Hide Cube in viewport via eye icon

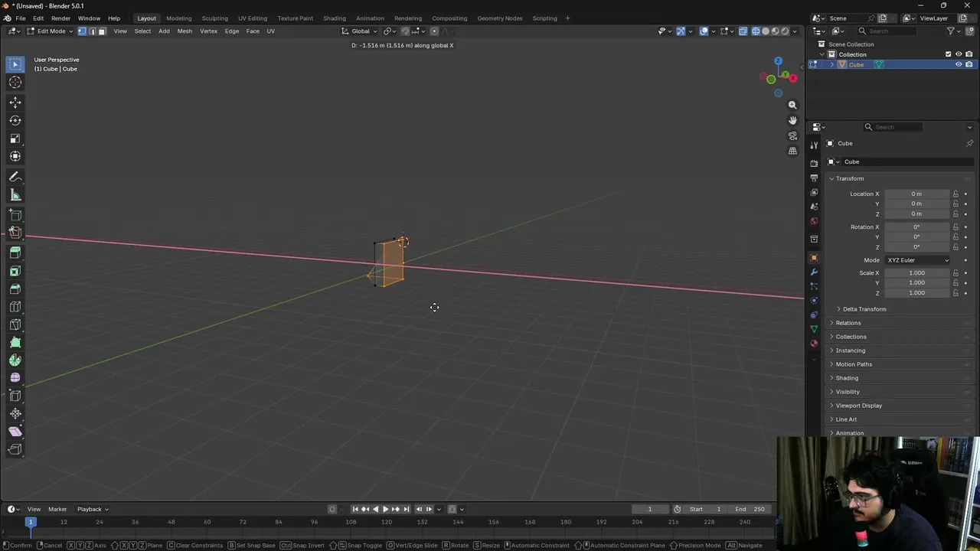tap(958, 64)
